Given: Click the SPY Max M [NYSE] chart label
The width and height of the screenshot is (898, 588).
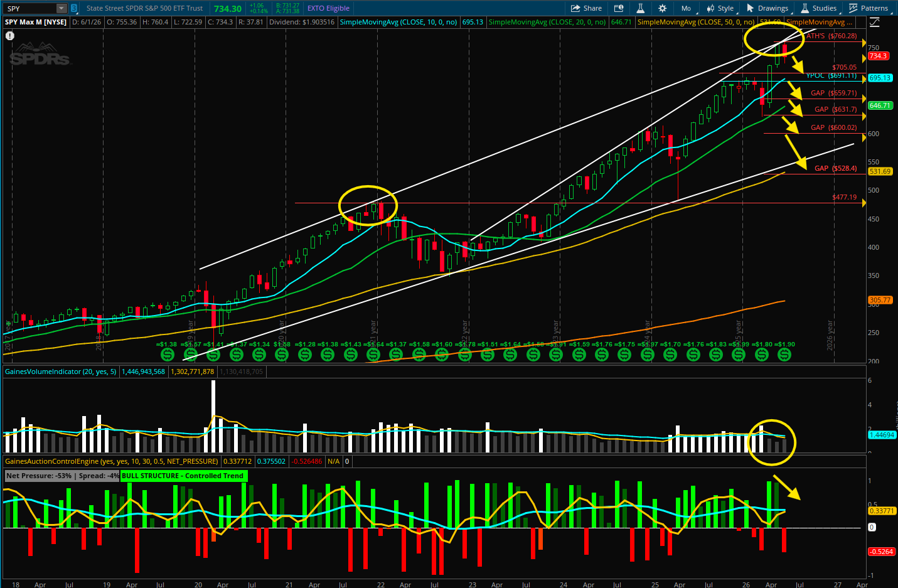Looking at the screenshot, I should point(36,22).
